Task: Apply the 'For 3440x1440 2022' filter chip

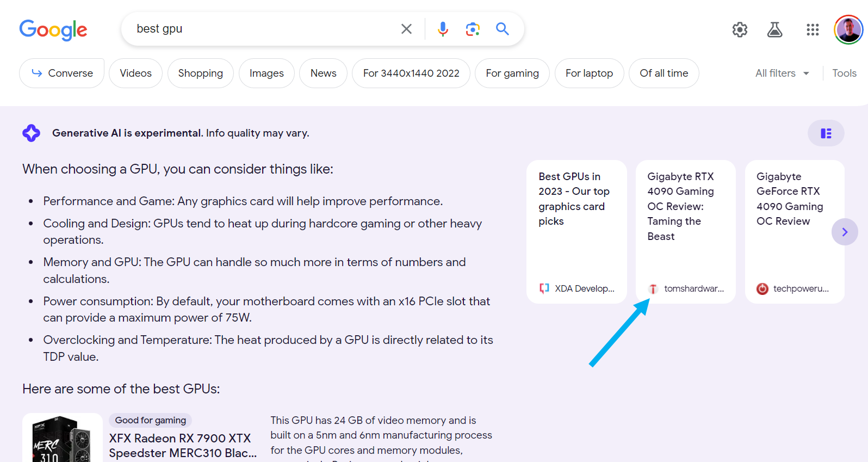Action: 411,73
